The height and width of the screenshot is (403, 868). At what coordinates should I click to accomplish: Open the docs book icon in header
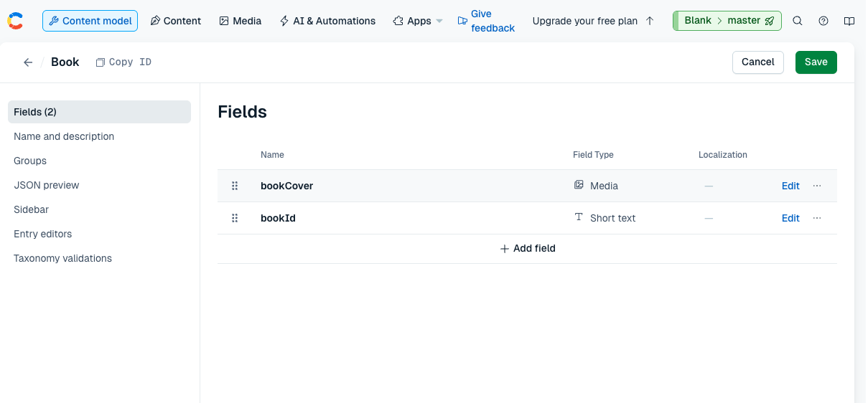[849, 21]
